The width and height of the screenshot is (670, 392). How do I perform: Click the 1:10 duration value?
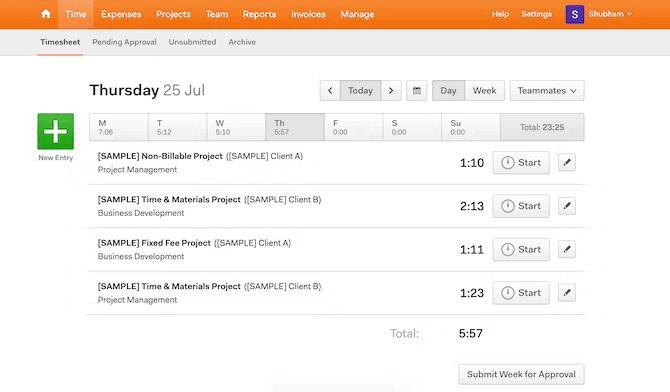tap(472, 163)
